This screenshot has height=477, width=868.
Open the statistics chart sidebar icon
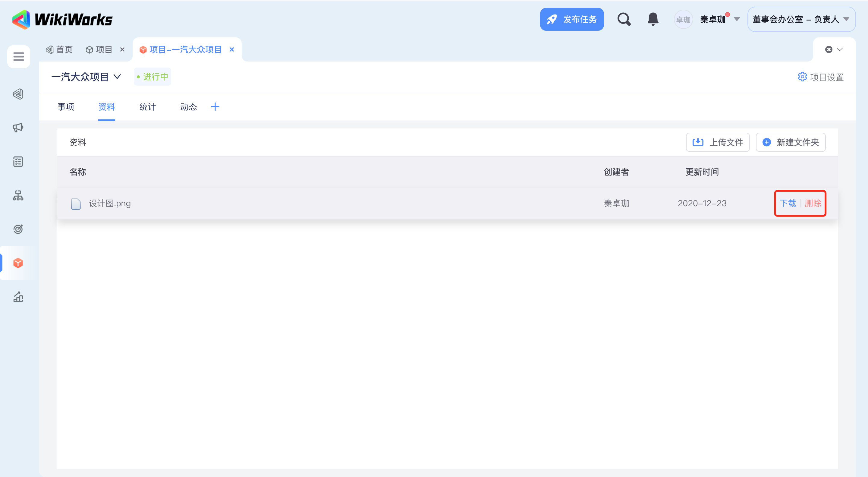pyautogui.click(x=18, y=297)
